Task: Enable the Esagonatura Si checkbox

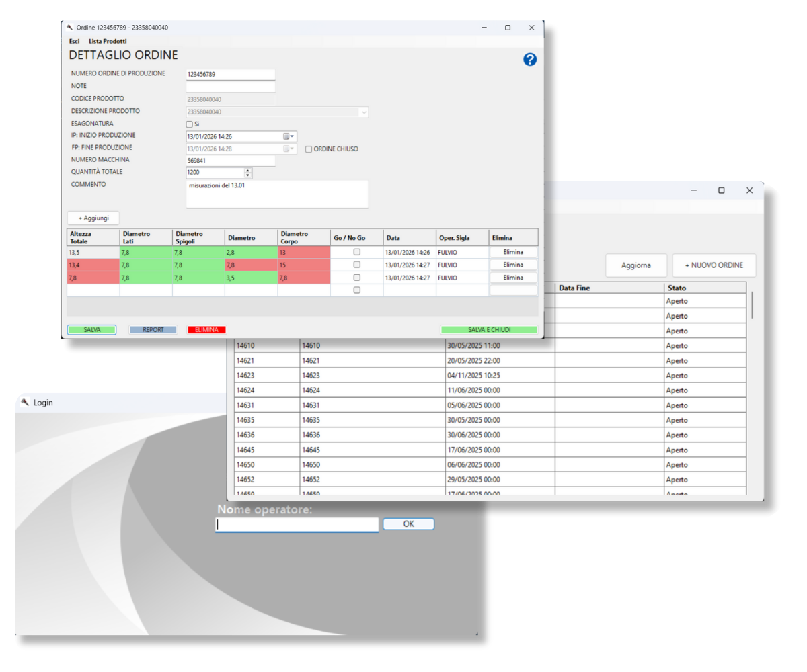Action: pos(189,124)
